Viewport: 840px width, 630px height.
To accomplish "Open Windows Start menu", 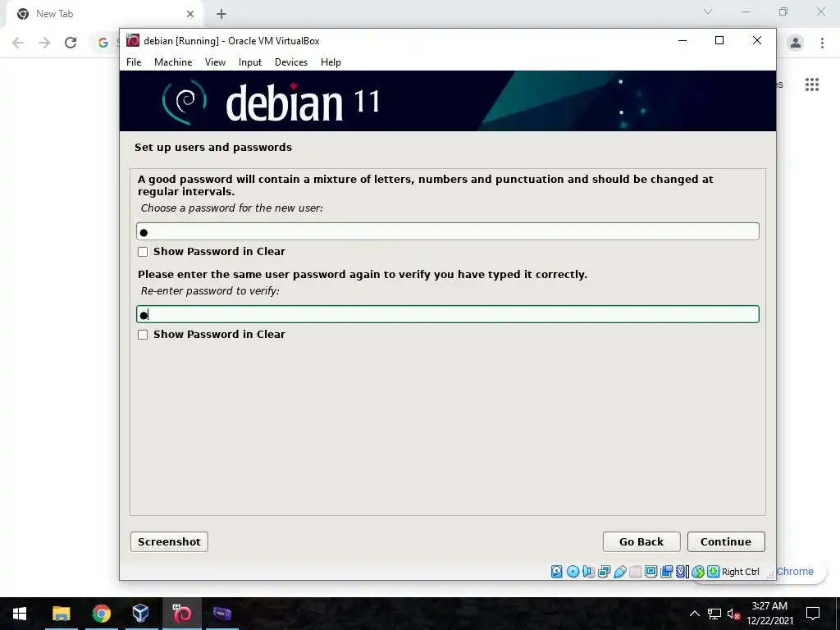I will 20,614.
